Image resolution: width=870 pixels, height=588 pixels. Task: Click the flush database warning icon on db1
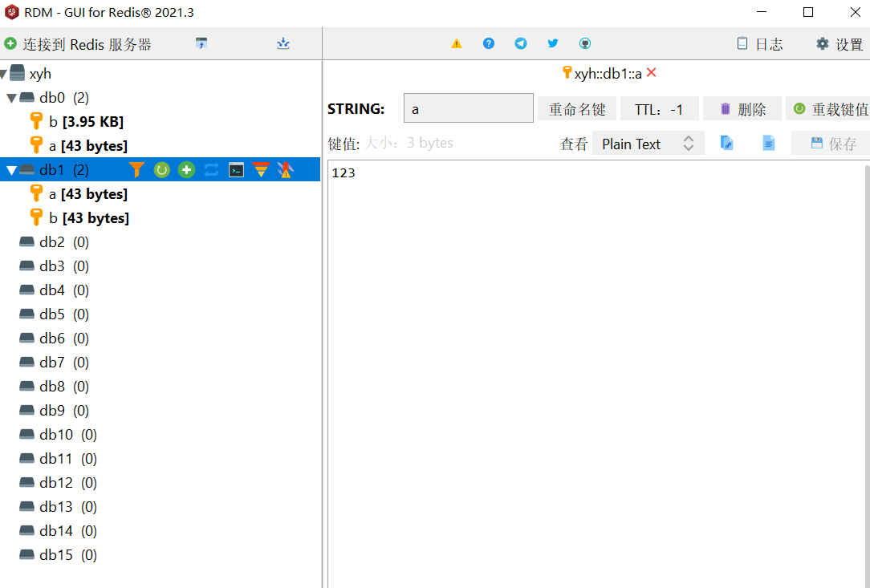(285, 170)
